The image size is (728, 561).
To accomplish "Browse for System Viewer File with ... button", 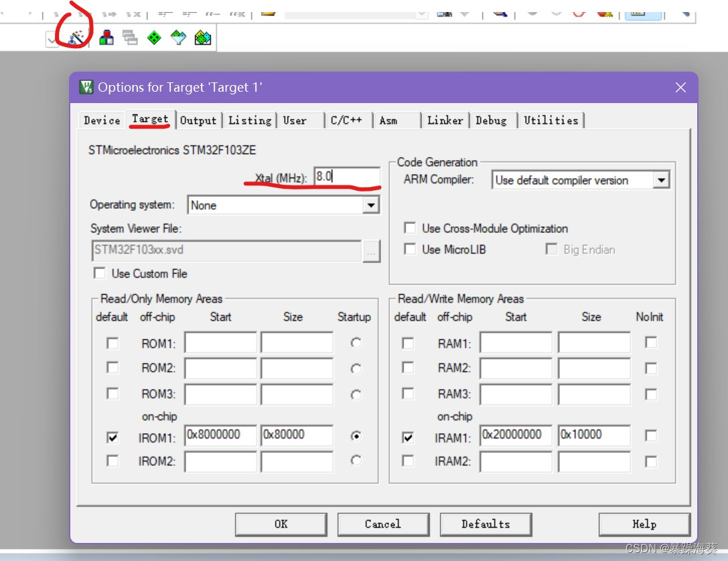I will (x=371, y=251).
